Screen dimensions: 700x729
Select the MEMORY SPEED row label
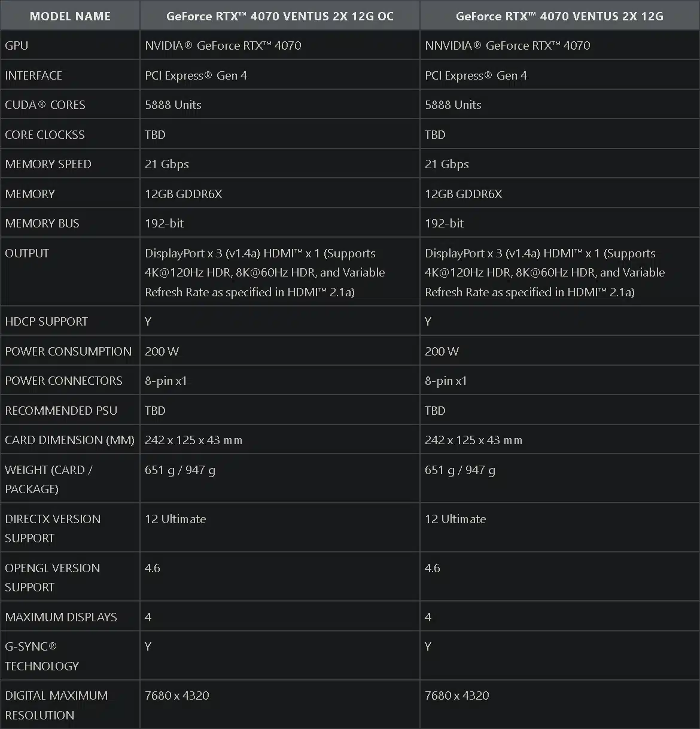point(48,164)
